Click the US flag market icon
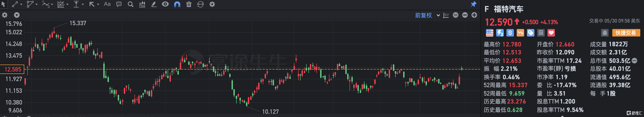 click(489, 33)
